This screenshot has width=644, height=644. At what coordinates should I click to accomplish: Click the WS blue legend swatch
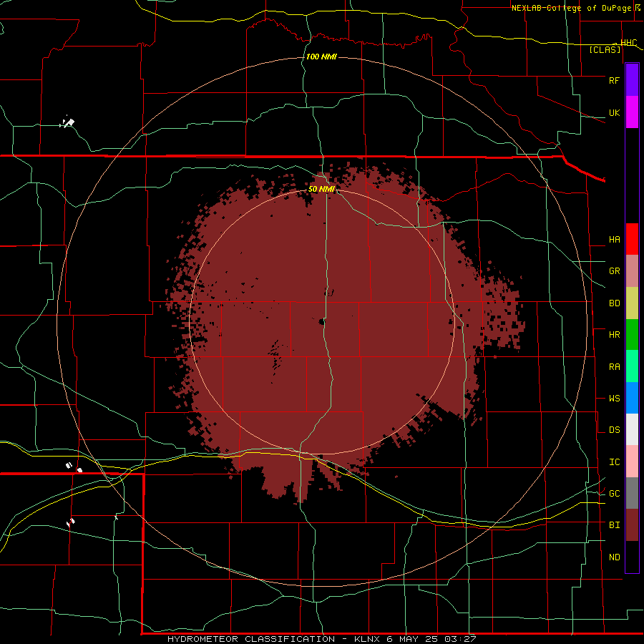coord(632,398)
